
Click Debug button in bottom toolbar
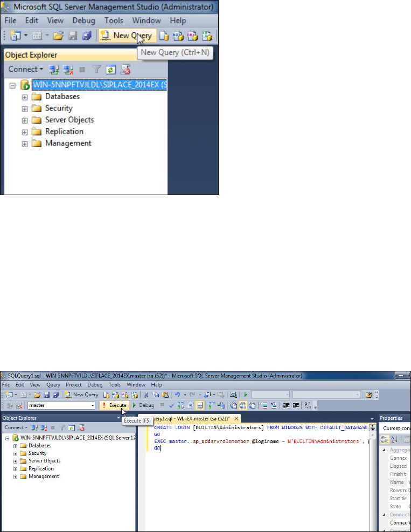tap(143, 405)
